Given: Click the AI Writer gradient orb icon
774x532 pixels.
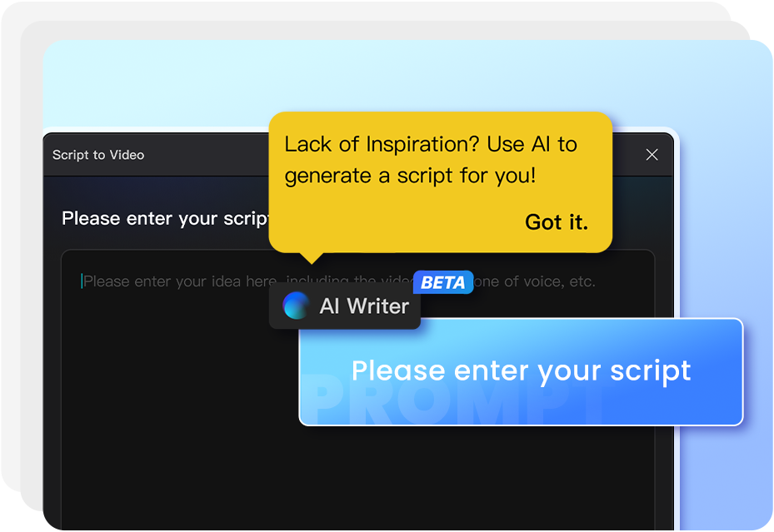Looking at the screenshot, I should click(296, 306).
